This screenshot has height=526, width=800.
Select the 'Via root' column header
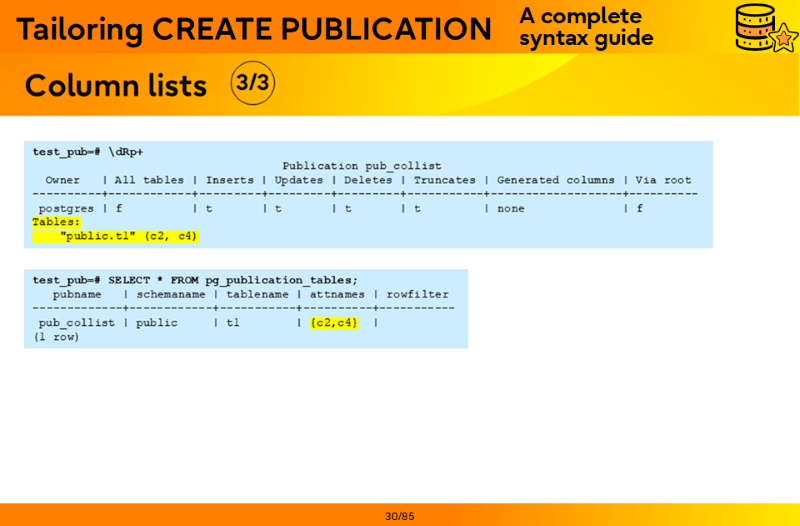(663, 180)
